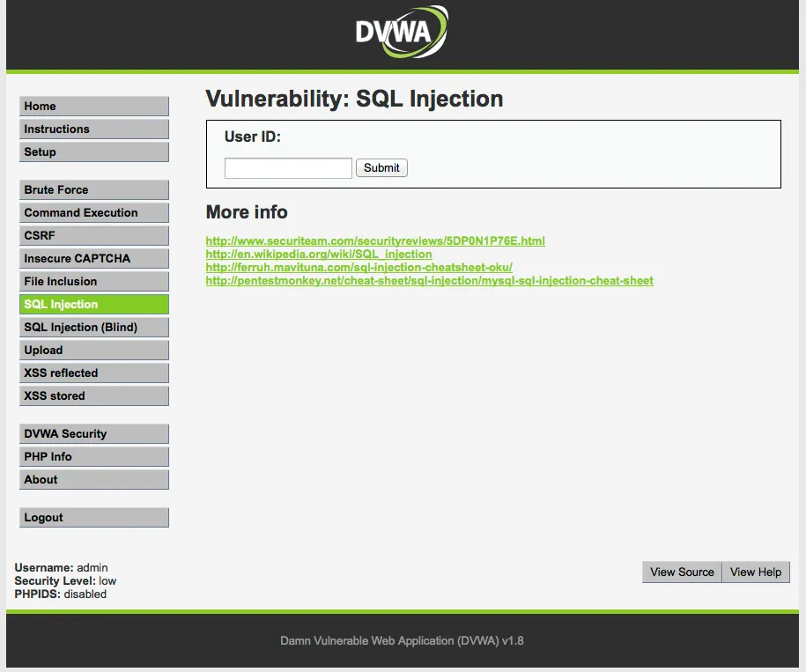Open the Instructions page
This screenshot has height=672, width=806.
click(x=93, y=129)
